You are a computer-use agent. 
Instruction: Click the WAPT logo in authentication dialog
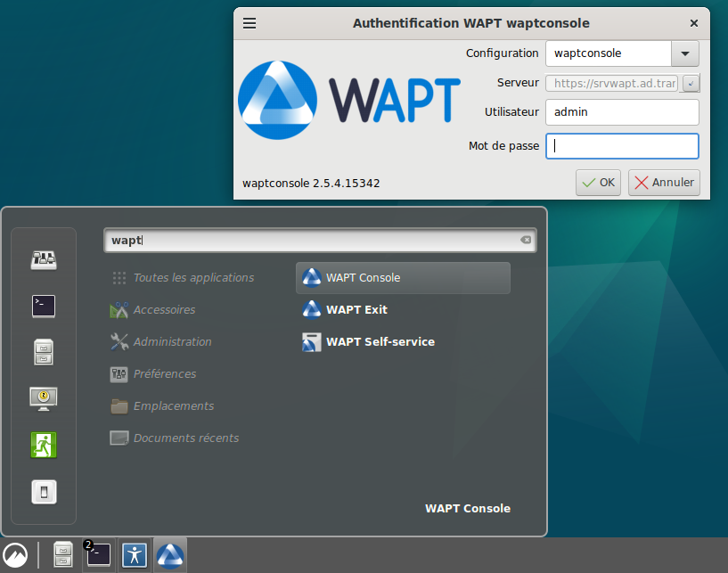[349, 100]
